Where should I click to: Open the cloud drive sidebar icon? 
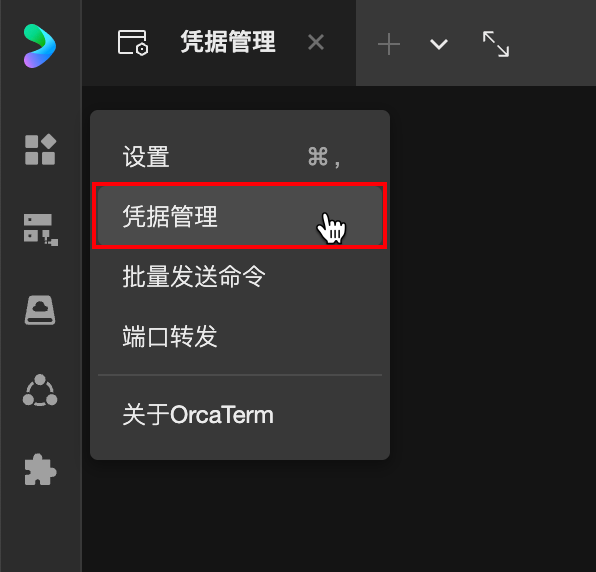point(40,310)
